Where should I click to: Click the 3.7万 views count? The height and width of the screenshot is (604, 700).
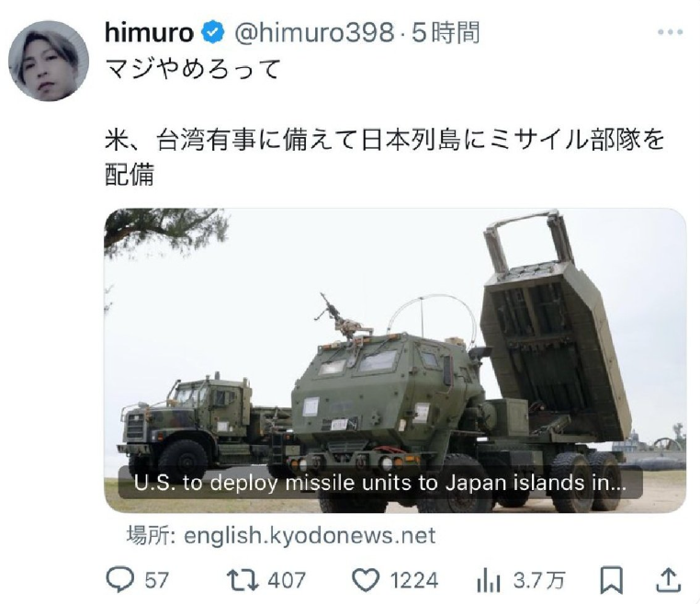(539, 580)
